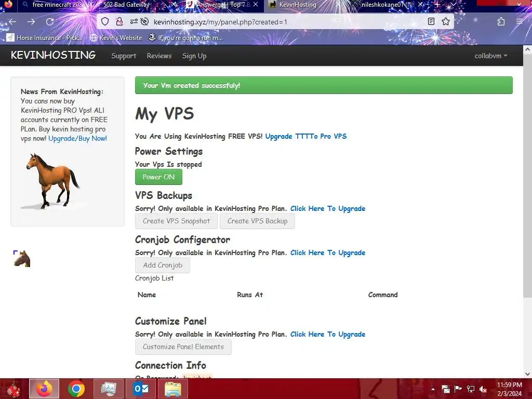
Task: Toggle reader view icon
Action: [431, 22]
